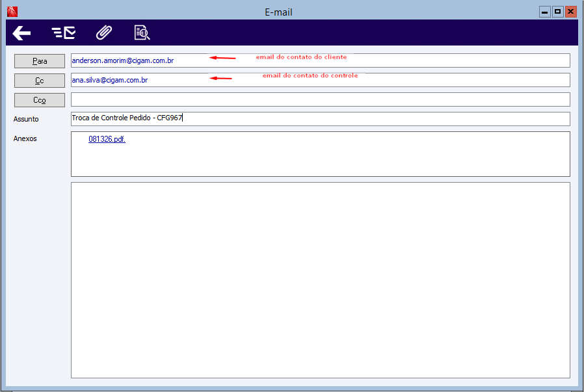
Task: Click the red application icon in title bar
Action: point(12,12)
